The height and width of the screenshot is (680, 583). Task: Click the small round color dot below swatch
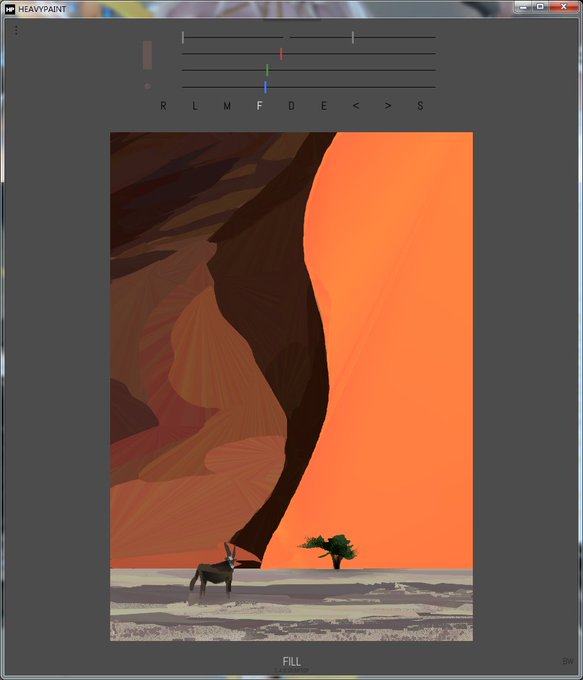point(147,86)
